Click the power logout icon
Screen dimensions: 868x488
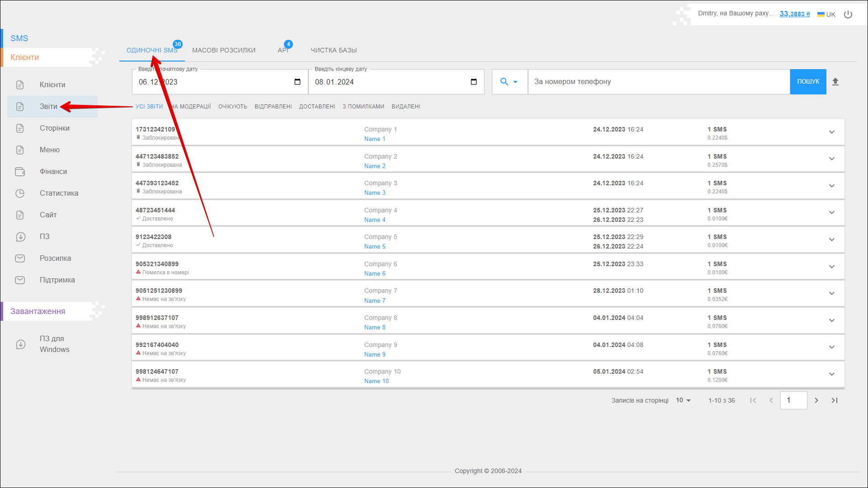(x=848, y=14)
